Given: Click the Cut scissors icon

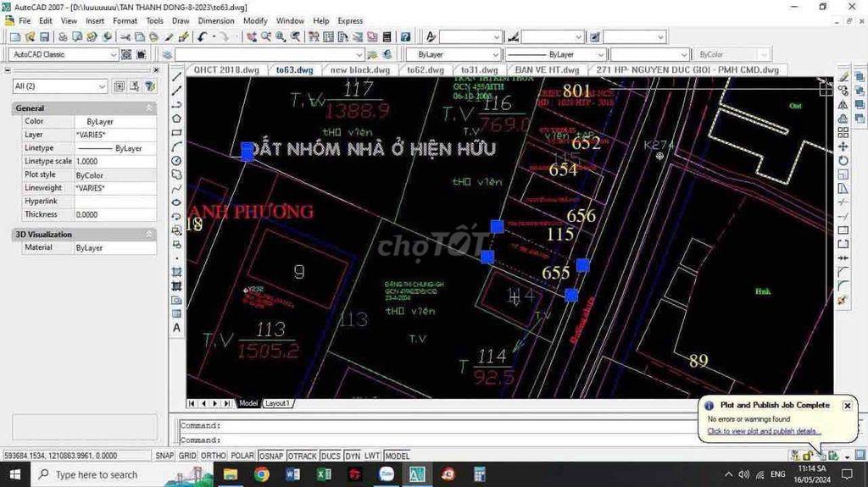Looking at the screenshot, I should point(125,37).
